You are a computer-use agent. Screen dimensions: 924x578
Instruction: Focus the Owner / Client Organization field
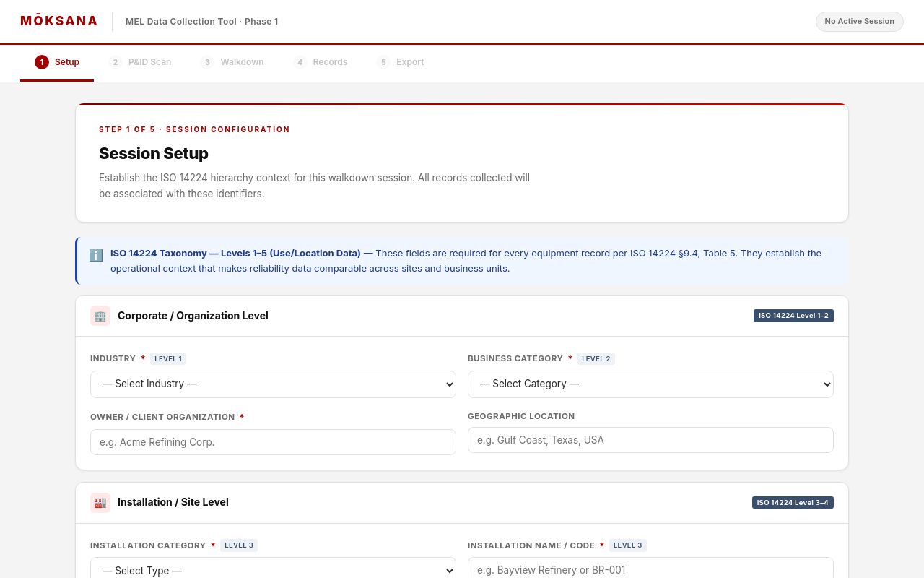pyautogui.click(x=273, y=442)
